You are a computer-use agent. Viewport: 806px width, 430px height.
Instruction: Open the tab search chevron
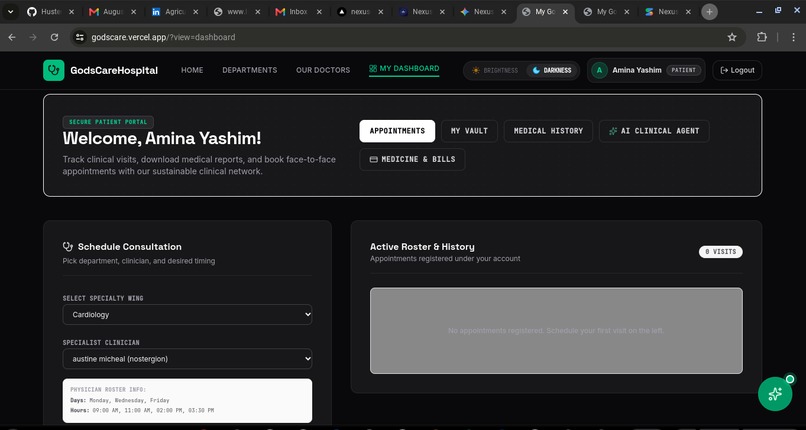click(x=10, y=11)
